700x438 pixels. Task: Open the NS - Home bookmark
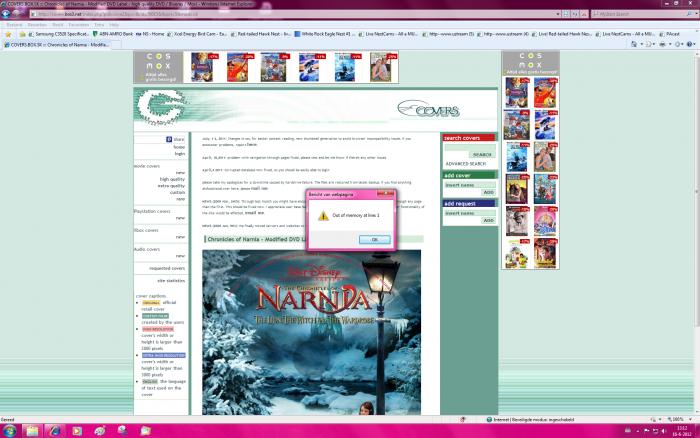pyautogui.click(x=150, y=34)
